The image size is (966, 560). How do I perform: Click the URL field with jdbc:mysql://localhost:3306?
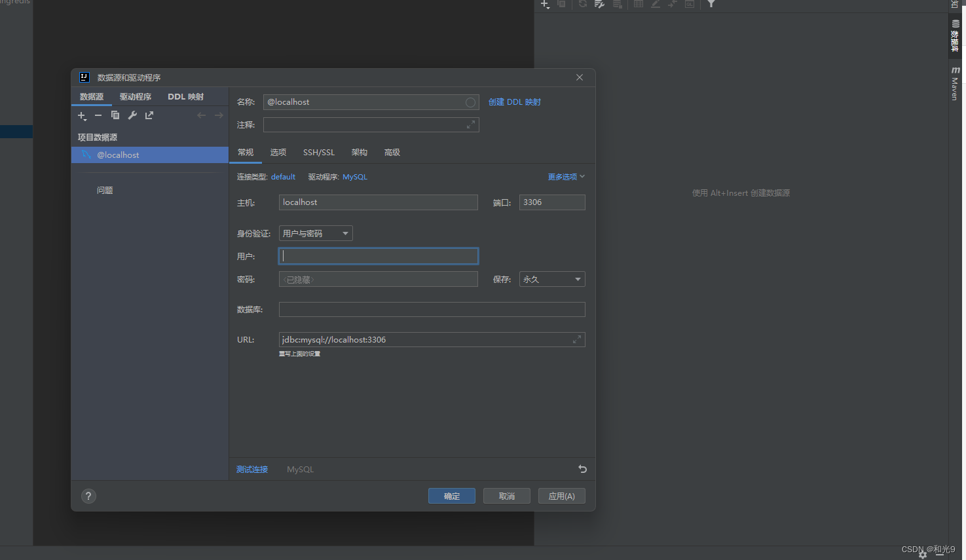pyautogui.click(x=432, y=339)
